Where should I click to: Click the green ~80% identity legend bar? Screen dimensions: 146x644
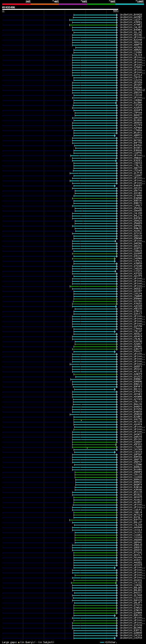101,4
